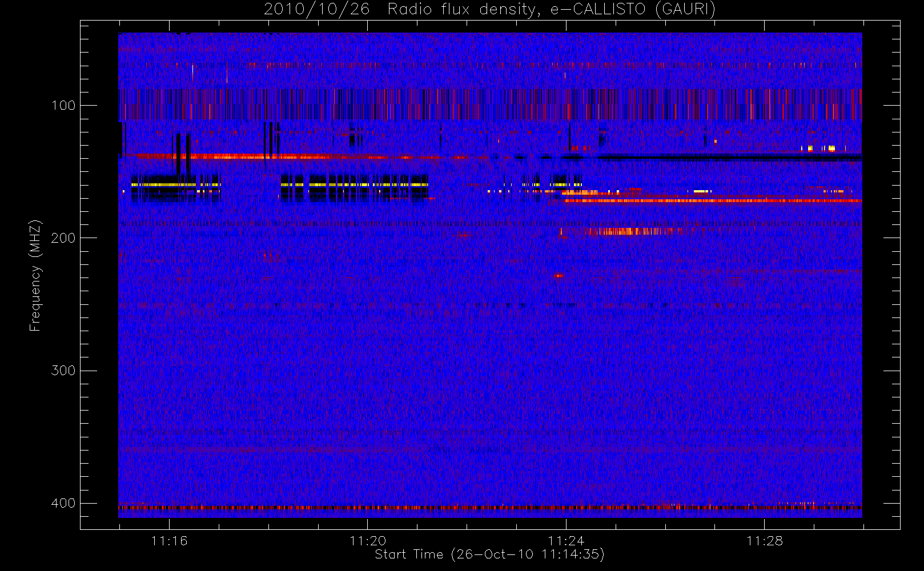This screenshot has width=924, height=571.
Task: Click the 300 frequency tick label
Action: [63, 371]
